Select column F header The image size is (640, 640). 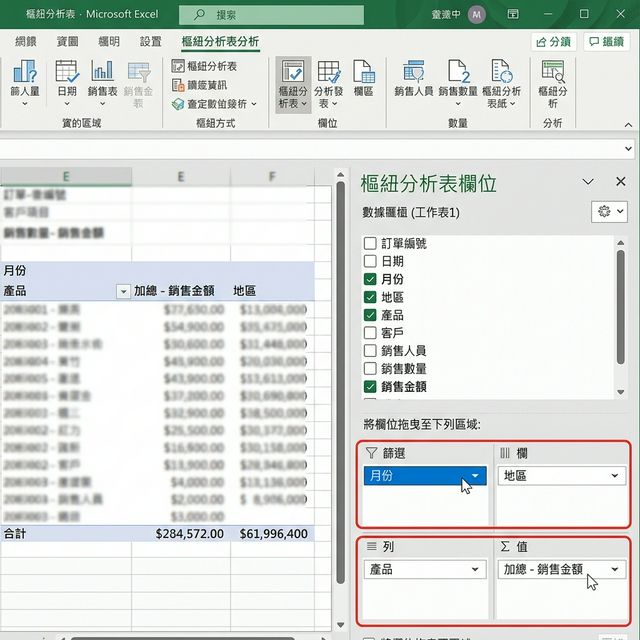[272, 176]
